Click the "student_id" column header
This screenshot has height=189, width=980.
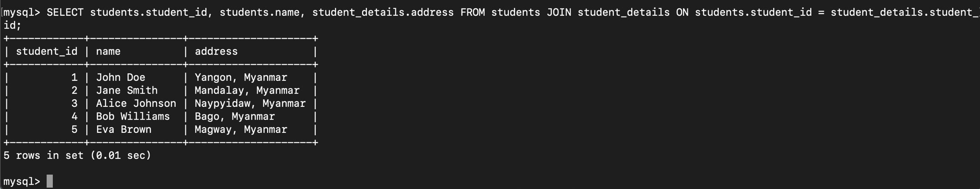click(47, 52)
